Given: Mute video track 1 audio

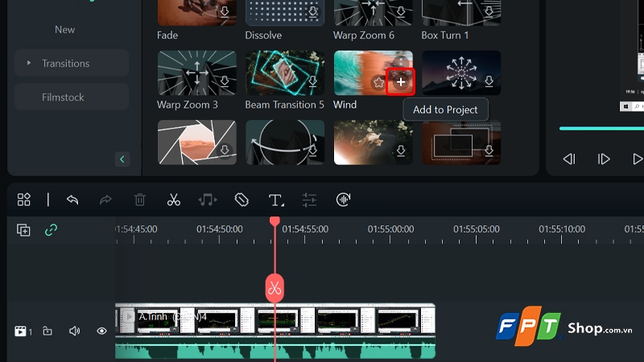Looking at the screenshot, I should [x=74, y=331].
